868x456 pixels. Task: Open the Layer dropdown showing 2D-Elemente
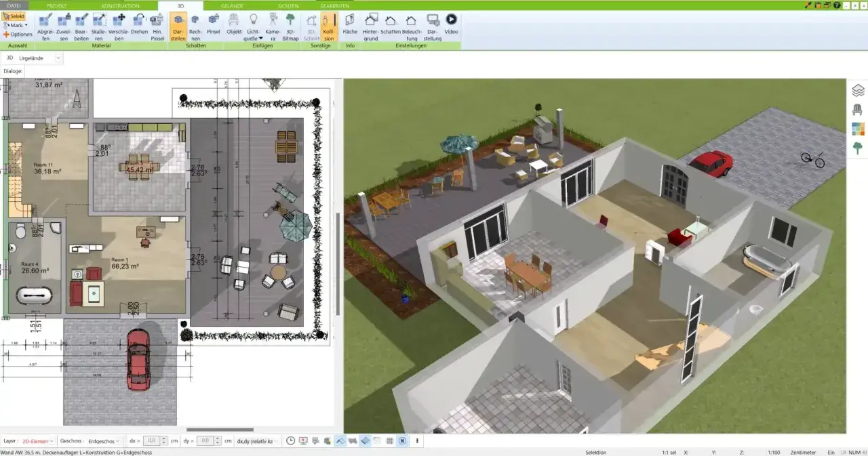pyautogui.click(x=38, y=440)
